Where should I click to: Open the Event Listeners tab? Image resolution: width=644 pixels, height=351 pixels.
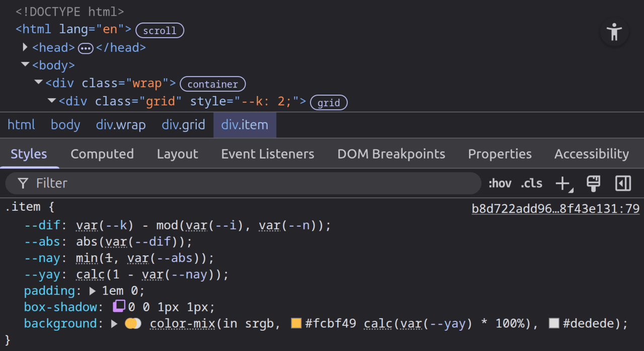pos(268,154)
